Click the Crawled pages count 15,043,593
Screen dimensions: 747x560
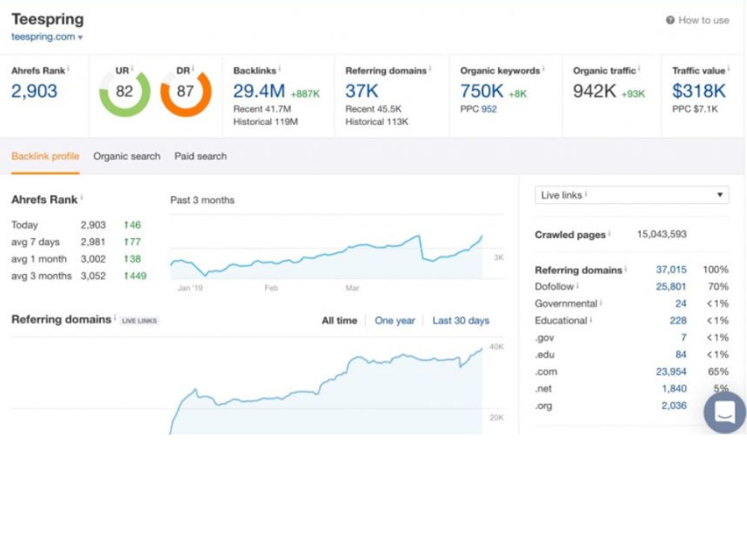(662, 234)
